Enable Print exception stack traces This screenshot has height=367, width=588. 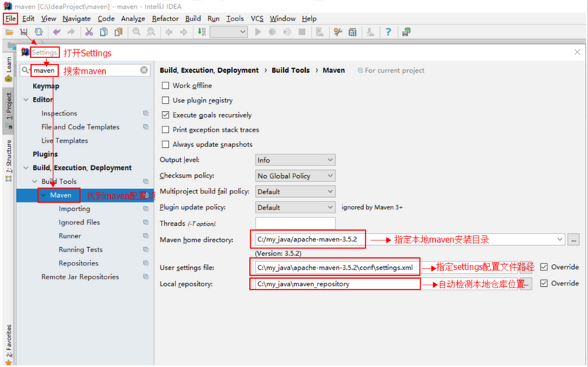[x=165, y=129]
